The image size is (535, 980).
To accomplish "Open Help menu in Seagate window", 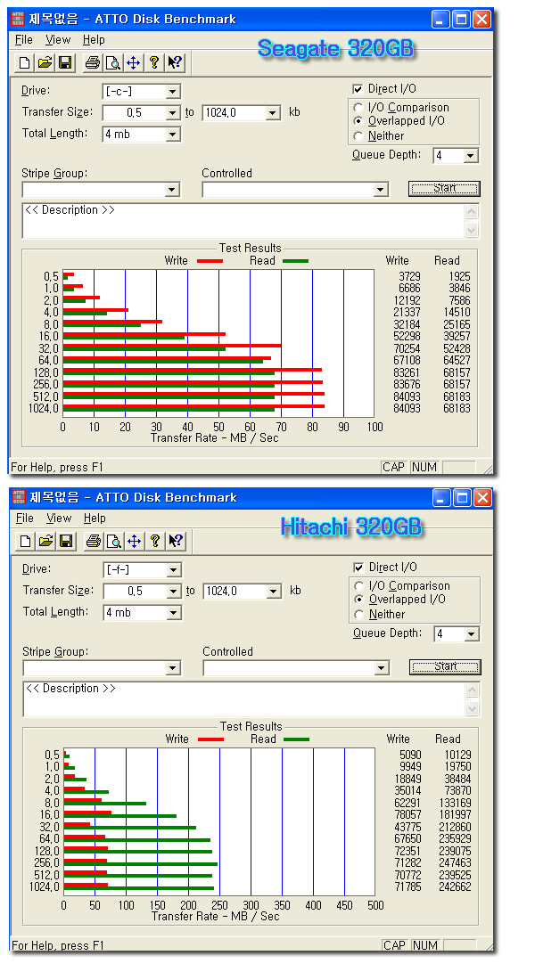I will point(94,40).
